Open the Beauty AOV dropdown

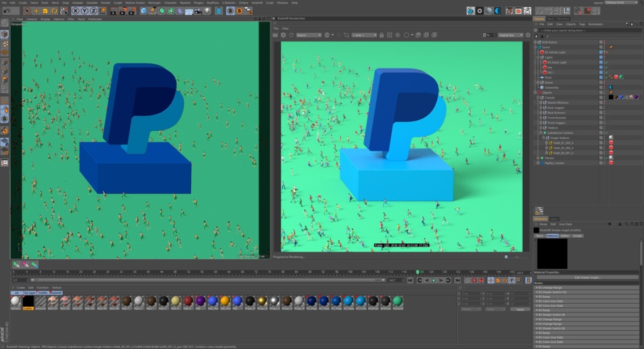click(x=308, y=35)
